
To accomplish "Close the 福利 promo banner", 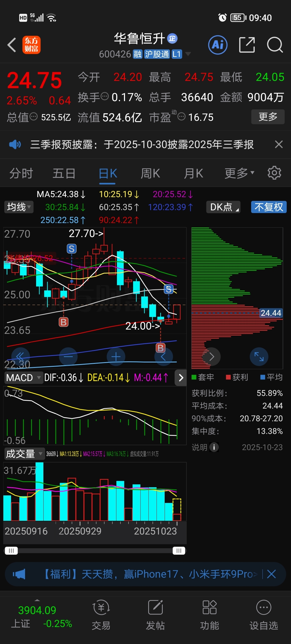I will pos(271,574).
